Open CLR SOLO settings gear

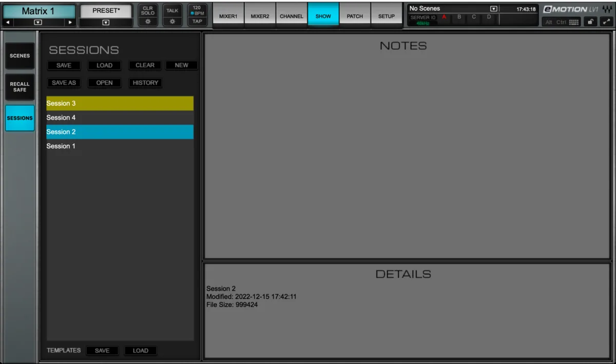coord(148,22)
